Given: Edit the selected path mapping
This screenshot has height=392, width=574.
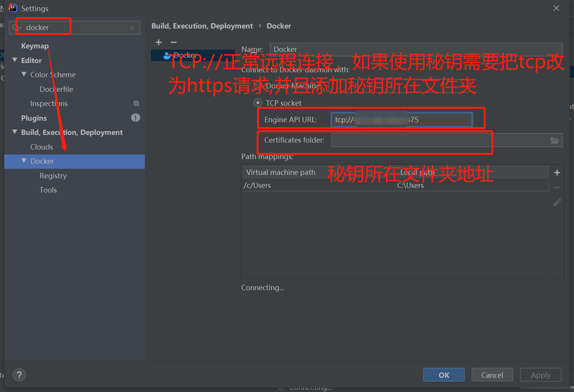Looking at the screenshot, I should click(x=557, y=202).
